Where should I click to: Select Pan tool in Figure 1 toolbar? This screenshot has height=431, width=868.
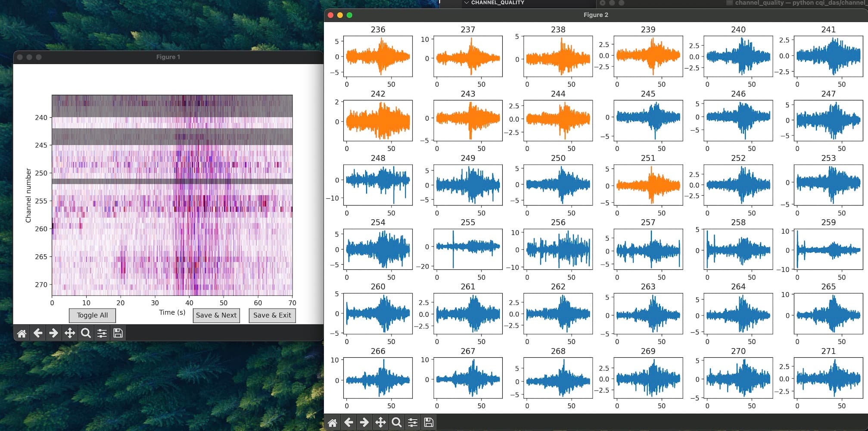[x=69, y=333]
